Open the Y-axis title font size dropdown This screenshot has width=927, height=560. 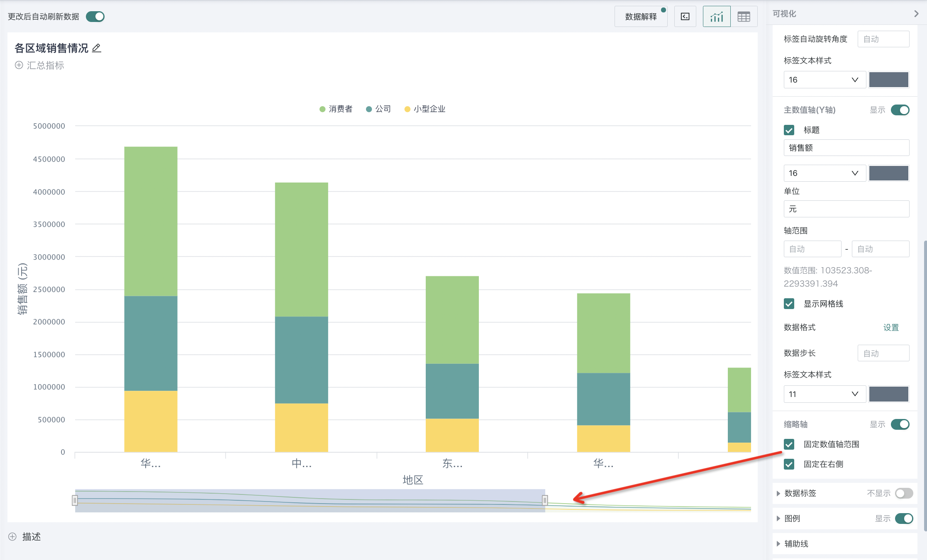point(824,173)
